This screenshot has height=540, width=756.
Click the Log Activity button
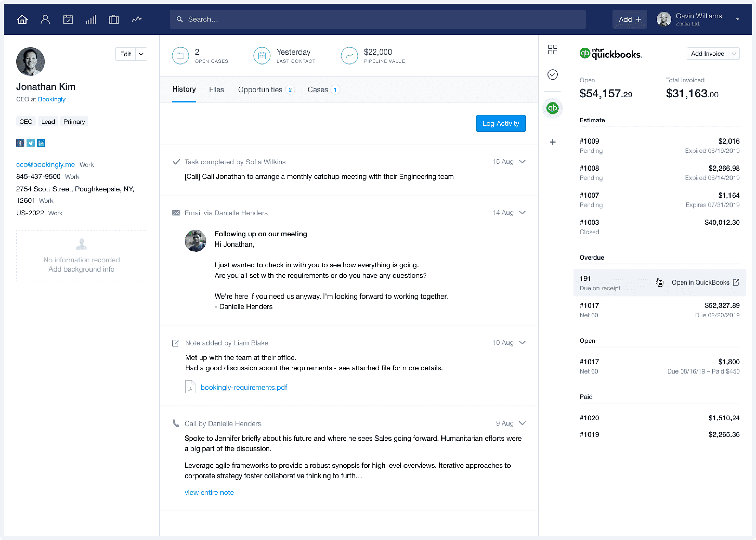[x=501, y=123]
